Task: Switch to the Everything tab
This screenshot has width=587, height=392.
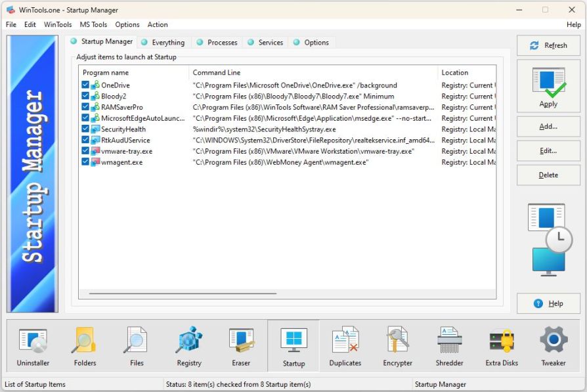Action: pos(163,42)
